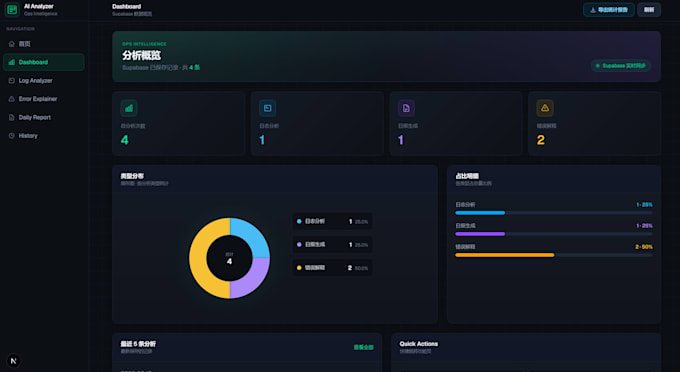Open History in the sidebar

(44, 136)
